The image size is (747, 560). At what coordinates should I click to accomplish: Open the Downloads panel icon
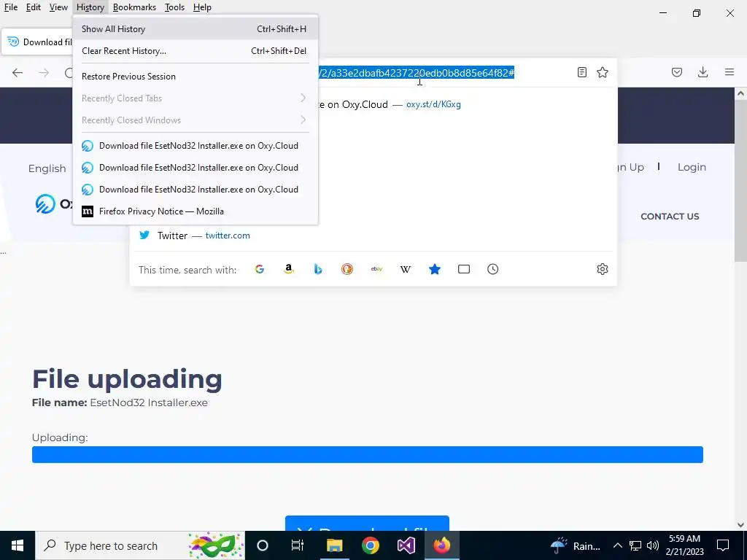pyautogui.click(x=703, y=72)
